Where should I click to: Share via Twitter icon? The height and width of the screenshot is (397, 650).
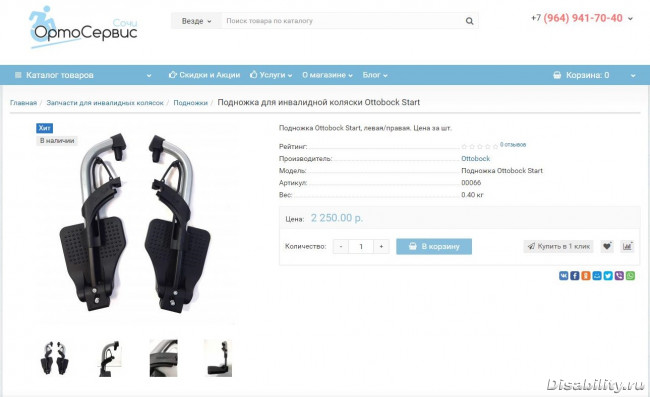(608, 276)
